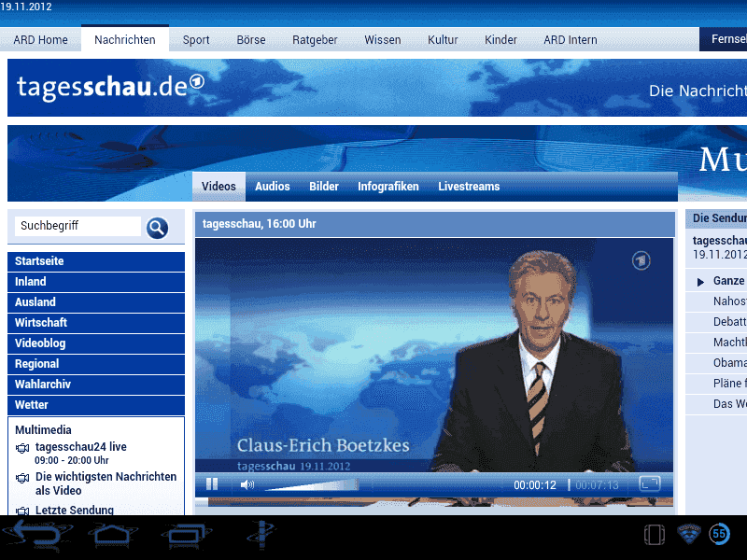The height and width of the screenshot is (560, 747).
Task: Click the Suchbegriff search field
Action: pos(78,226)
